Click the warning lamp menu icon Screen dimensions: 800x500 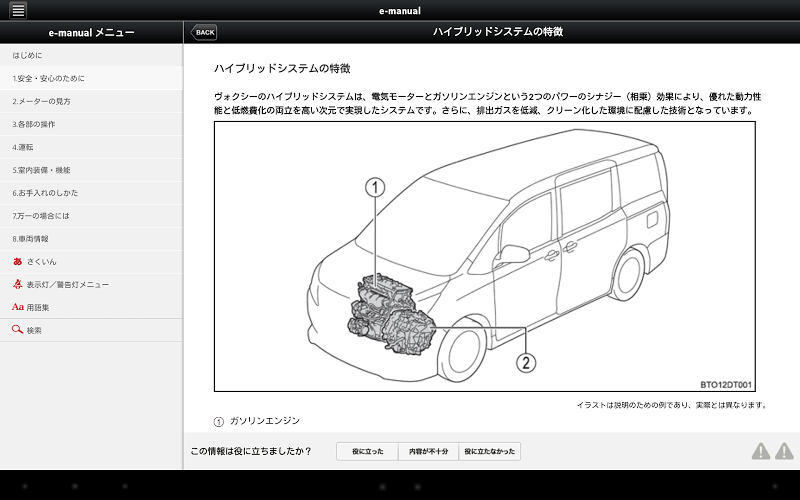click(x=17, y=284)
